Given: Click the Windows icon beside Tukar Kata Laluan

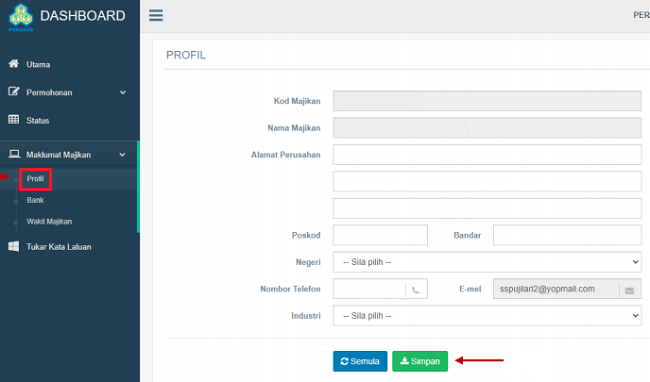Looking at the screenshot, I should coord(14,247).
